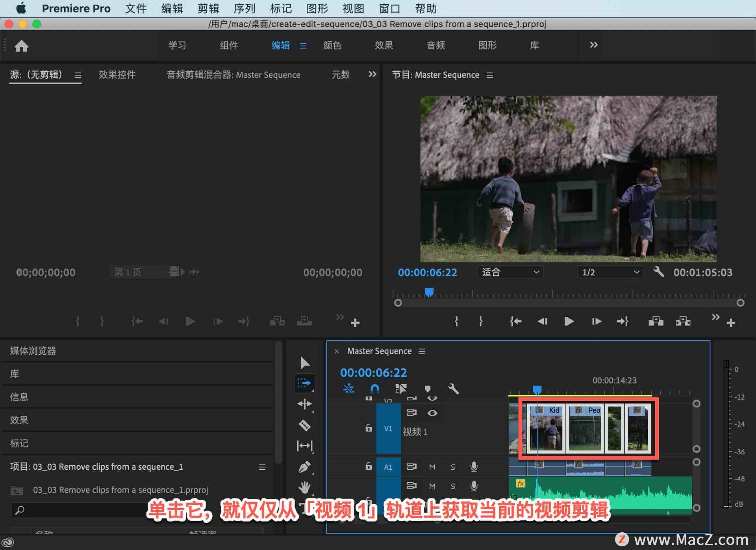The image size is (756, 550).
Task: Click the 效果控件 panel tab
Action: 117,75
